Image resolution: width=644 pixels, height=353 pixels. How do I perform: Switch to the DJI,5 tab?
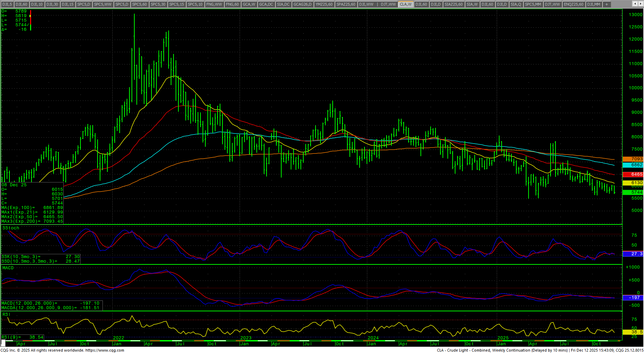coord(7,4)
